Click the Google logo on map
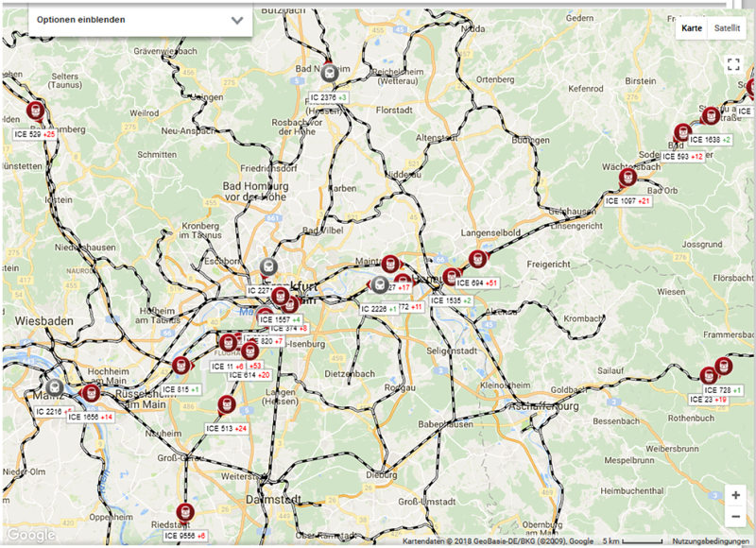Viewport: 756px width, 548px height. pos(30,535)
